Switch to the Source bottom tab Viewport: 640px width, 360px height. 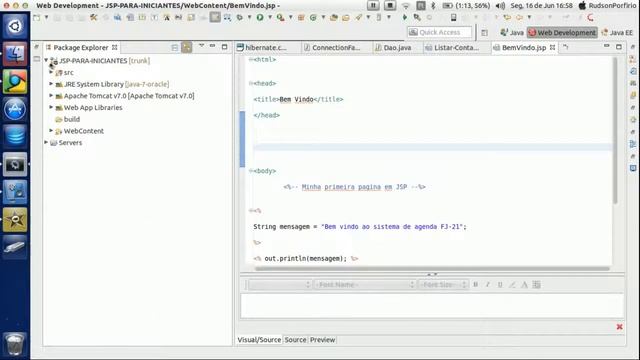pyautogui.click(x=295, y=340)
